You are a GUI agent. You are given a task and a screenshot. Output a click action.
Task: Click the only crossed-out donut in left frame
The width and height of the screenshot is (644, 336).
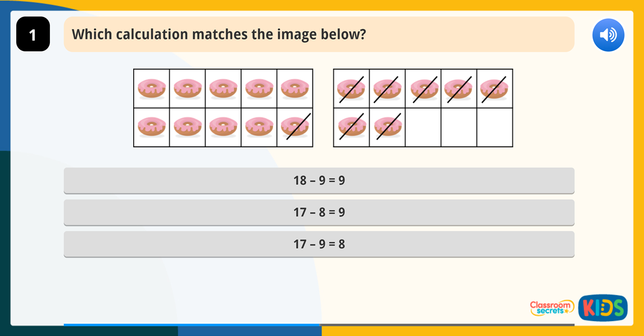tap(295, 128)
